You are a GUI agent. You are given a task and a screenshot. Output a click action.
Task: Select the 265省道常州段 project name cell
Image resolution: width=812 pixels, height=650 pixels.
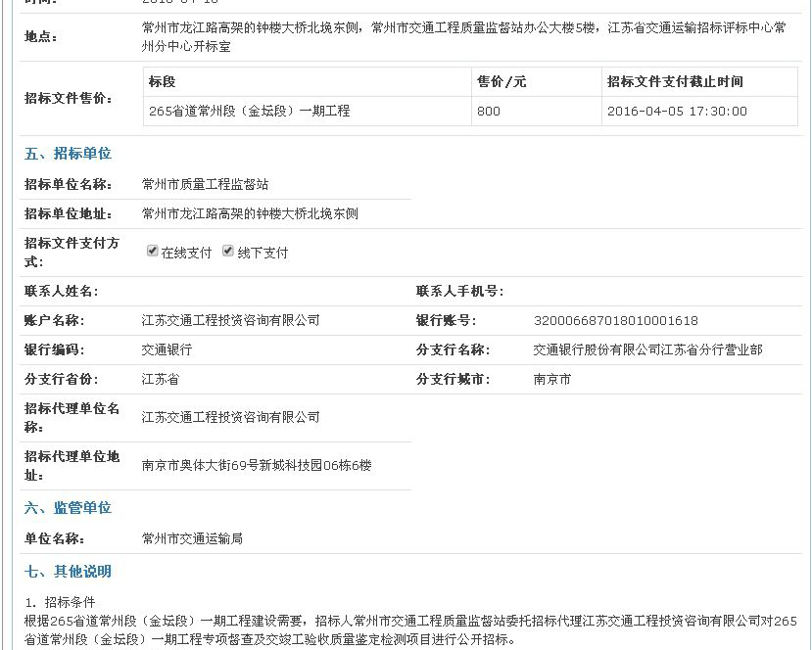click(x=249, y=112)
